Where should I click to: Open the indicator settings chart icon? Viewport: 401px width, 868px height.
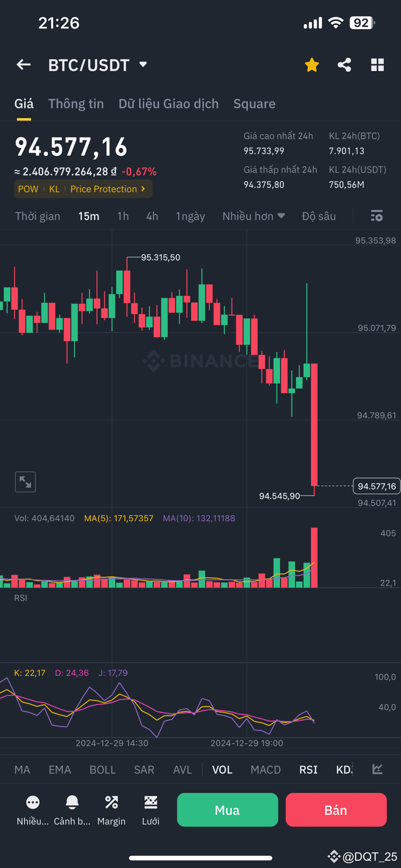(x=377, y=769)
